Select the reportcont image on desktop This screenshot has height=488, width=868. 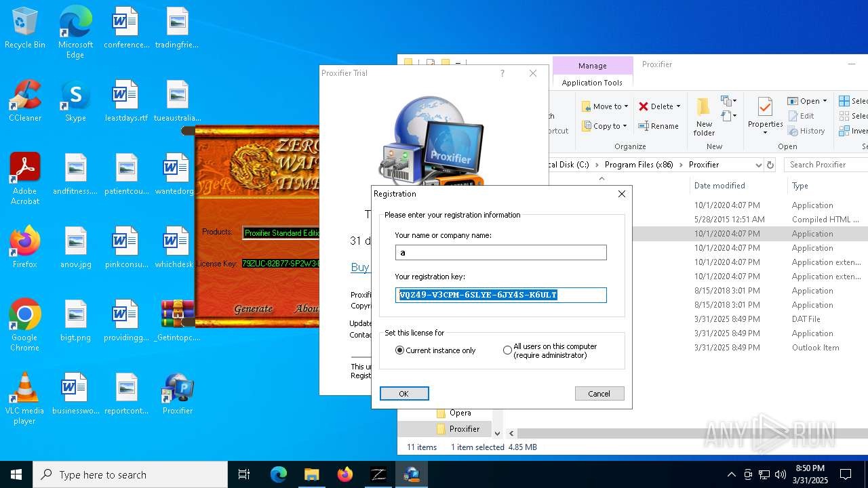pyautogui.click(x=126, y=394)
